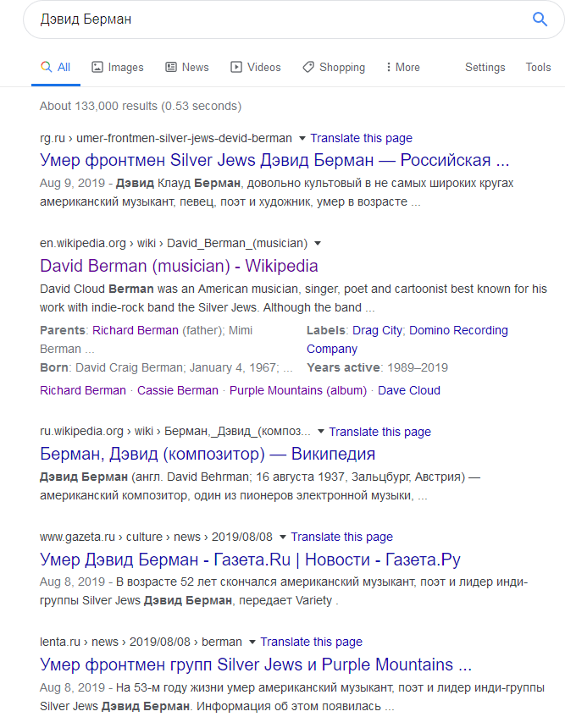Translate the rg.ru result page
The height and width of the screenshot is (728, 565).
pyautogui.click(x=361, y=138)
